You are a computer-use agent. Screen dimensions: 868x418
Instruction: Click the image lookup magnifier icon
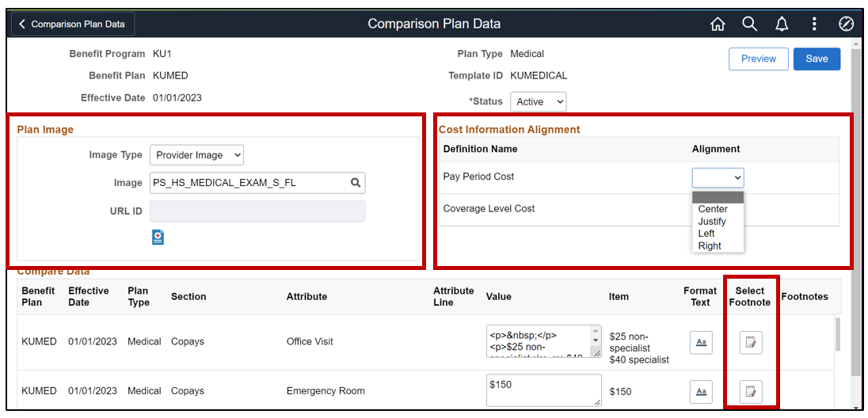[x=356, y=183]
